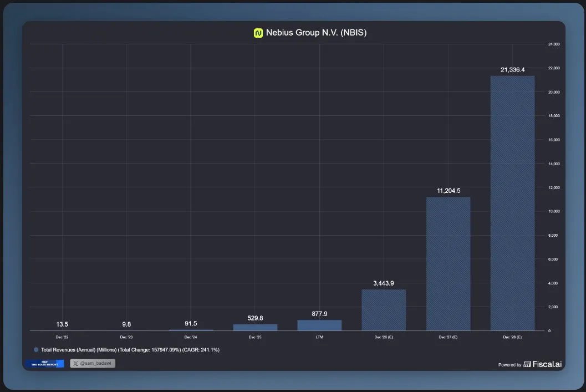Click the X logo in the @sam_badawi badge

(75, 363)
